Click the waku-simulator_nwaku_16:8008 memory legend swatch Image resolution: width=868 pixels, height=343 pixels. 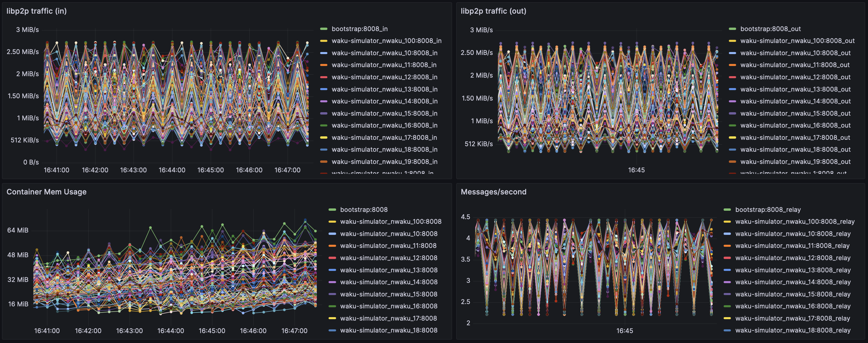click(x=332, y=306)
